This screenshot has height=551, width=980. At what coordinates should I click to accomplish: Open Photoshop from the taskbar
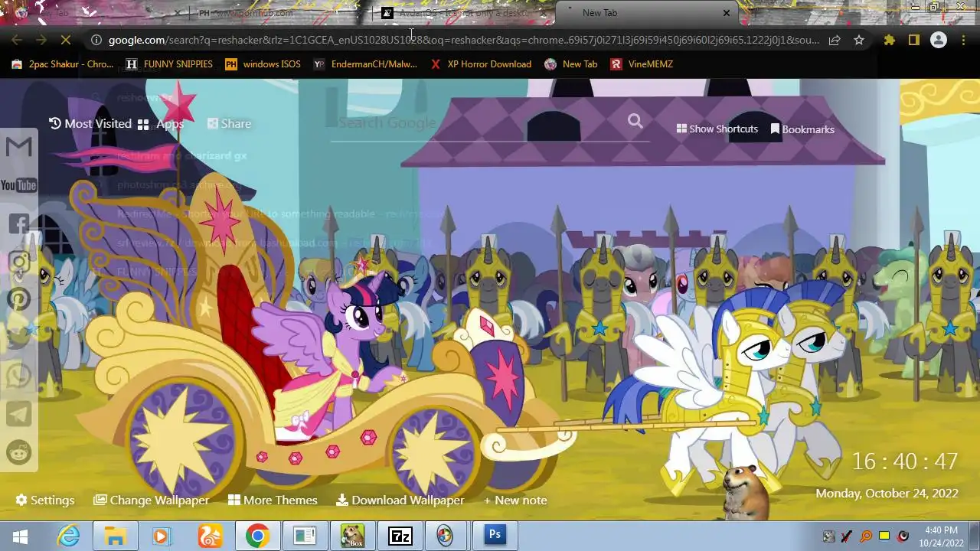click(495, 536)
